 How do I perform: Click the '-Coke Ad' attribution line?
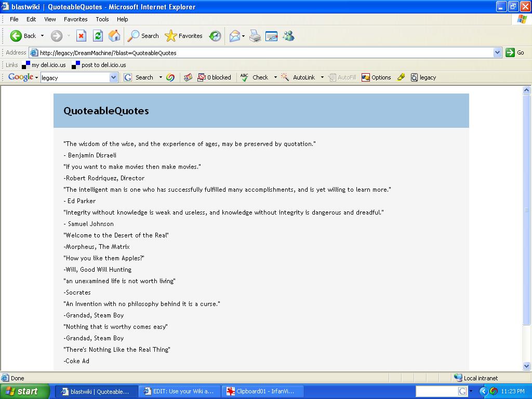click(76, 361)
